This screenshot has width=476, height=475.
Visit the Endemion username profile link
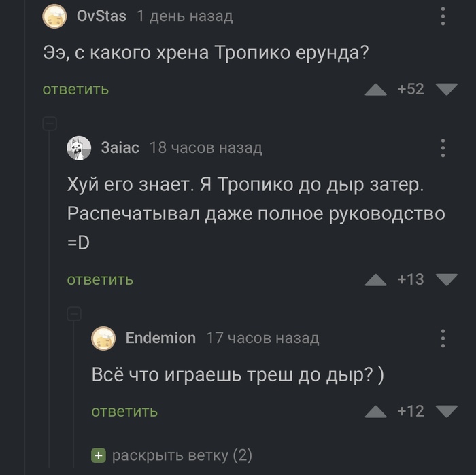coord(160,338)
